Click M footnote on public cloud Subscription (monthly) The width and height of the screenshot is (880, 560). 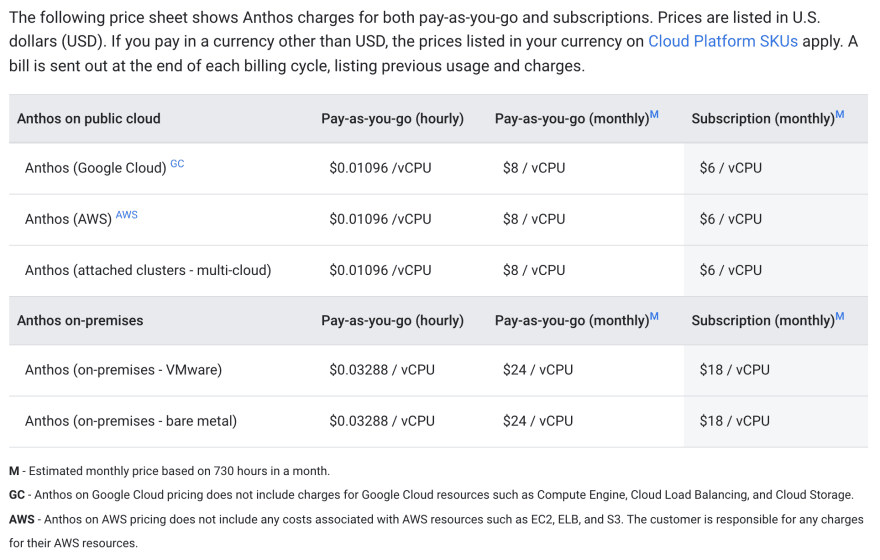(840, 114)
